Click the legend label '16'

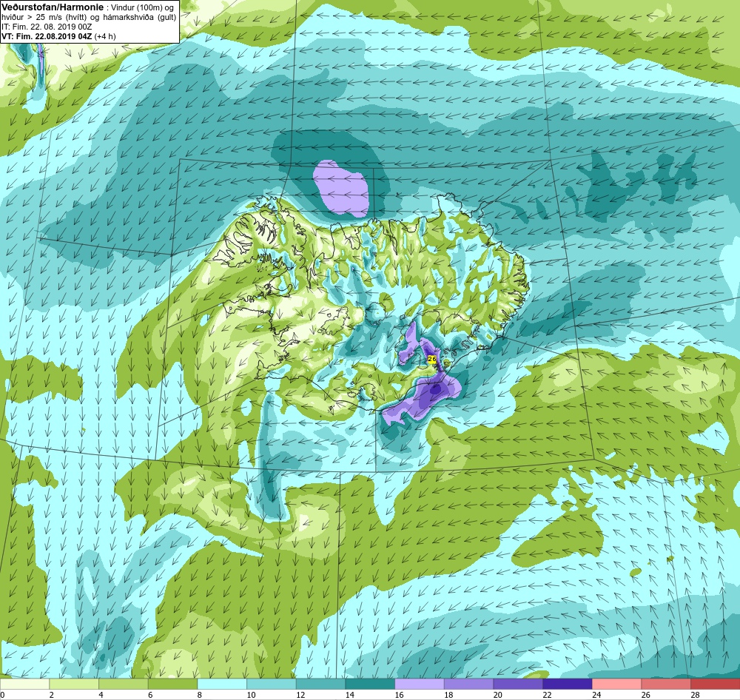[400, 695]
